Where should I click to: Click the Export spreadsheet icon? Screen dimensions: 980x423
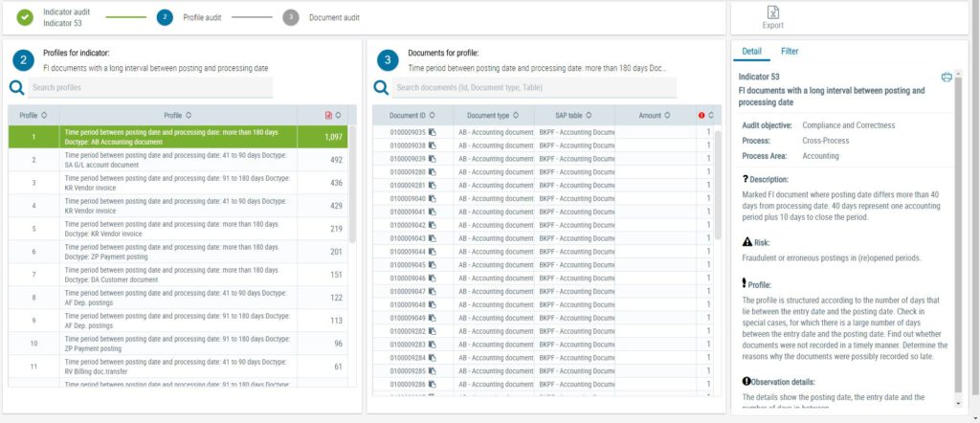point(773,12)
